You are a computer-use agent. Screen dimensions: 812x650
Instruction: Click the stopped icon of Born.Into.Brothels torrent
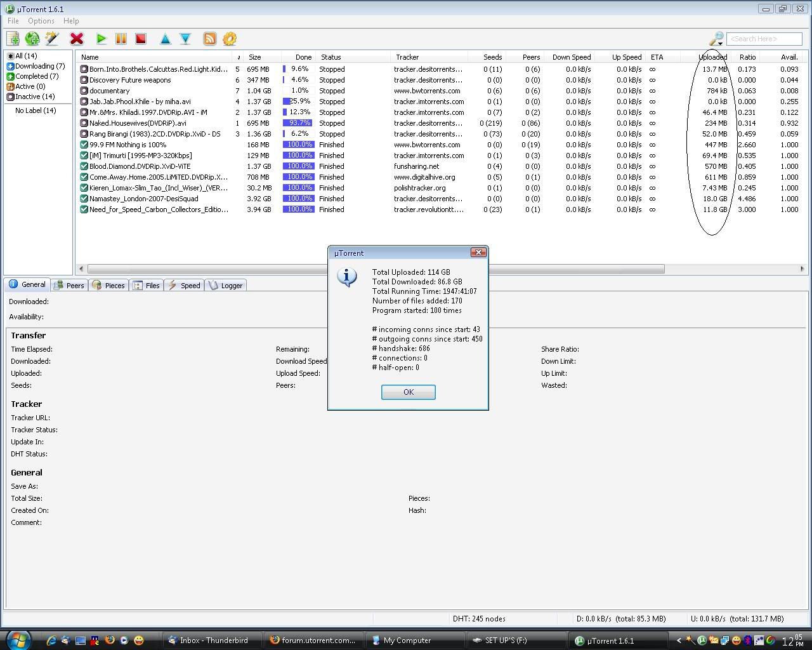click(x=84, y=69)
